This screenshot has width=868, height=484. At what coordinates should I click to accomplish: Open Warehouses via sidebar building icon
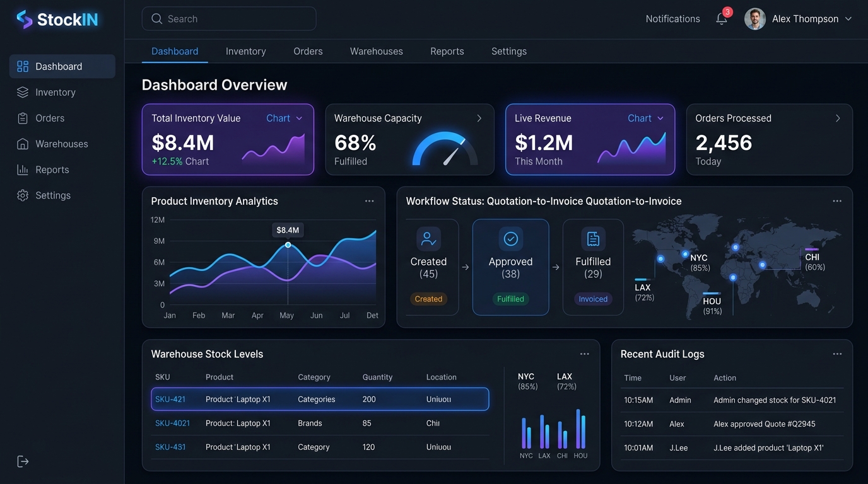coord(23,144)
